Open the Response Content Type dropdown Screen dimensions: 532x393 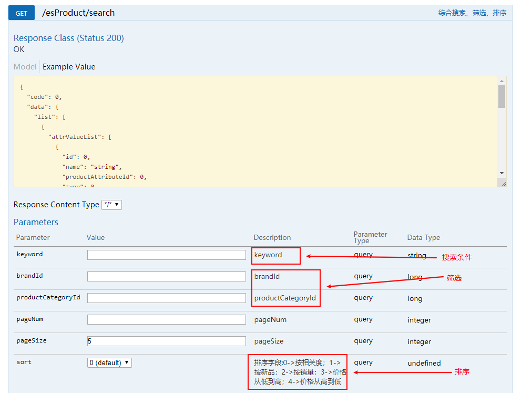click(111, 205)
